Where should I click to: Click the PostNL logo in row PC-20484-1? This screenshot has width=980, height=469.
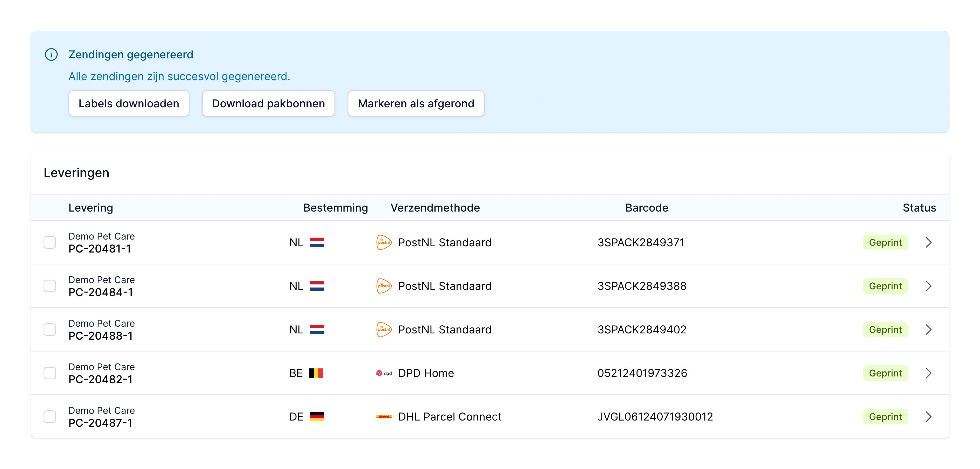(x=384, y=286)
